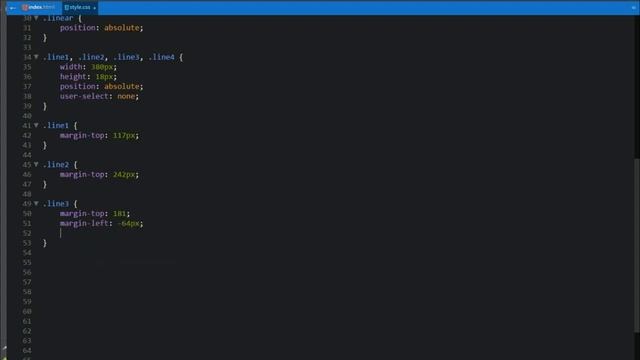Screen dimensions: 640x360
Task: Click the unsaved dot on style.css tab
Action: 94,8
